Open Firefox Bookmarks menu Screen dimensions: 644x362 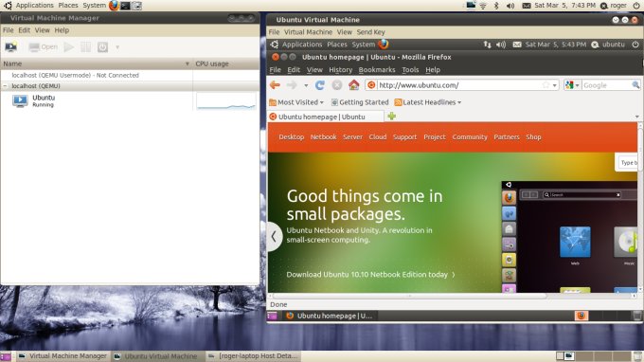pyautogui.click(x=377, y=70)
